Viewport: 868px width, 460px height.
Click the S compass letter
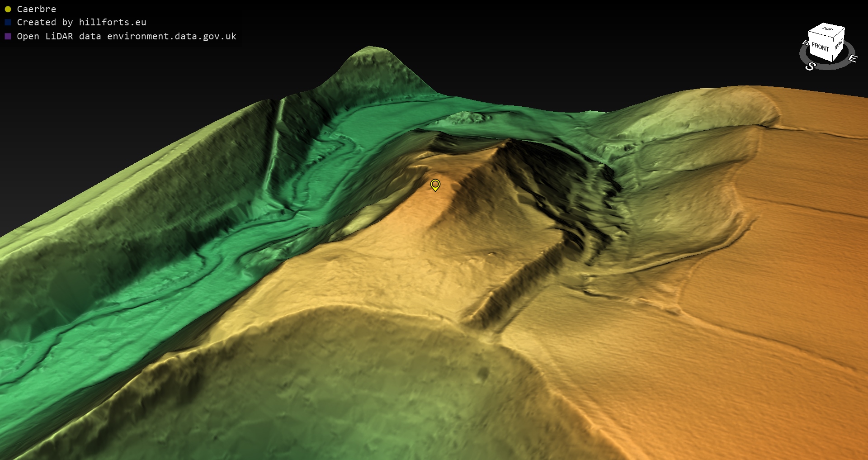point(810,66)
